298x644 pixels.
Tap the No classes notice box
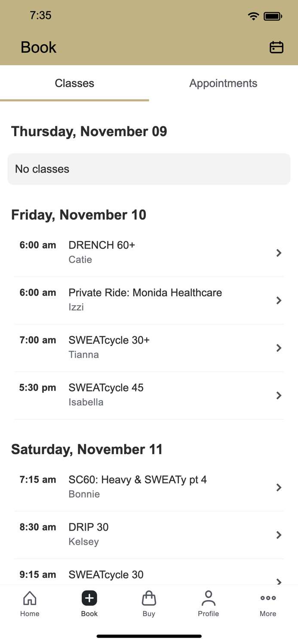pyautogui.click(x=149, y=169)
